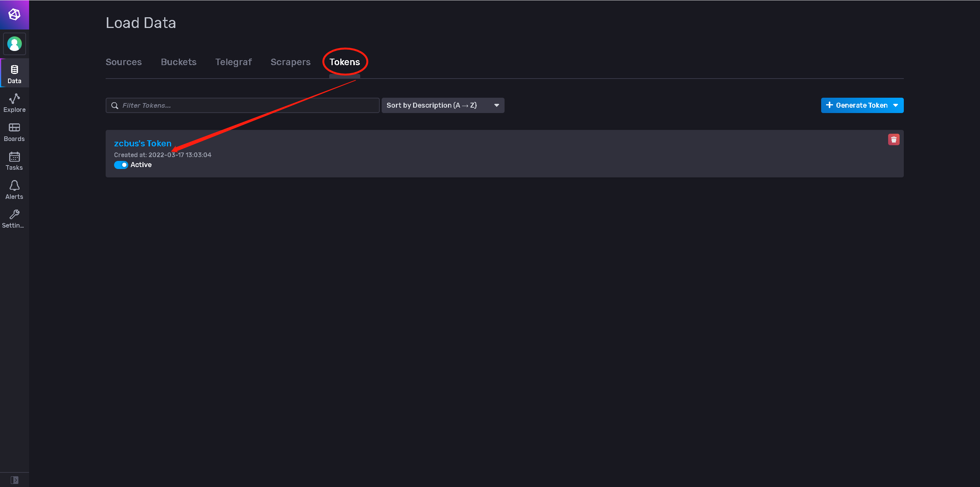Click the InfluxDB logo icon
This screenshot has width=980, height=487.
tap(15, 15)
